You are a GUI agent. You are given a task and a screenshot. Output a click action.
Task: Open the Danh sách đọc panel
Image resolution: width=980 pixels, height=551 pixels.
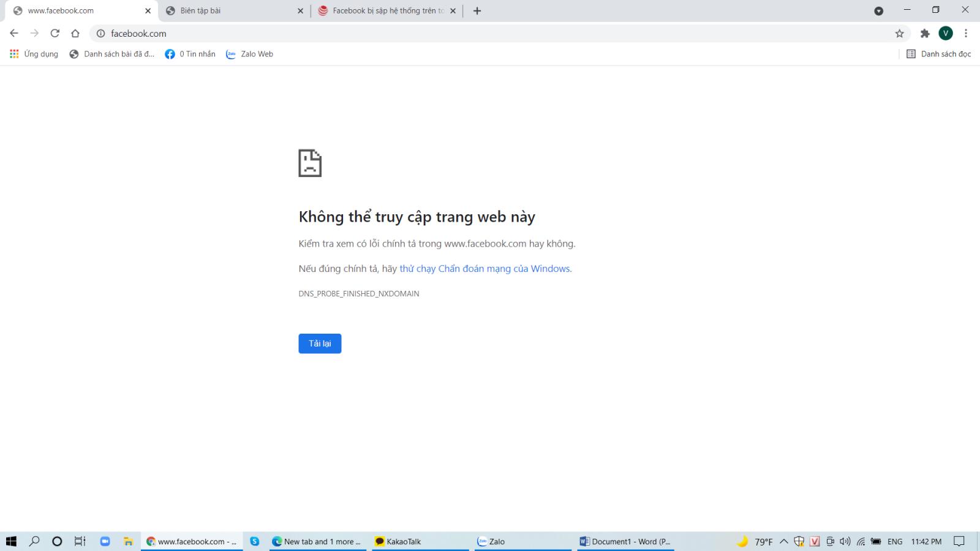coord(939,54)
